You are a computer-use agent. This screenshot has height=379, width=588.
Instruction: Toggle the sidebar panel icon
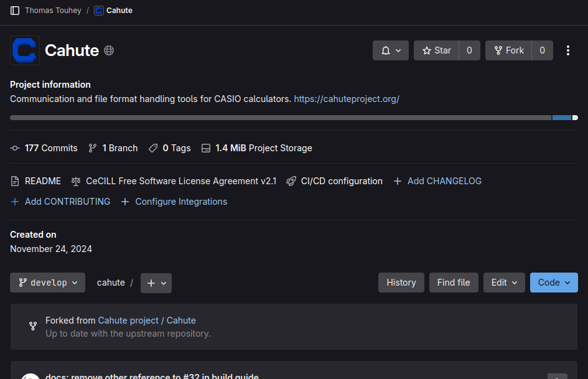coord(15,11)
